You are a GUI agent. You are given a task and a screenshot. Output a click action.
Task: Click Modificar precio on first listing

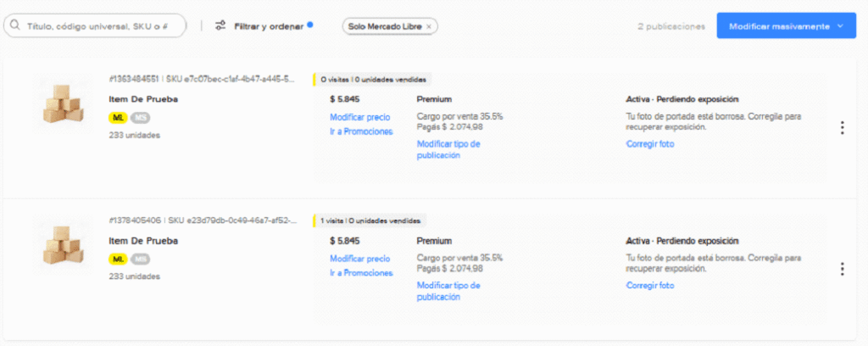point(359,117)
